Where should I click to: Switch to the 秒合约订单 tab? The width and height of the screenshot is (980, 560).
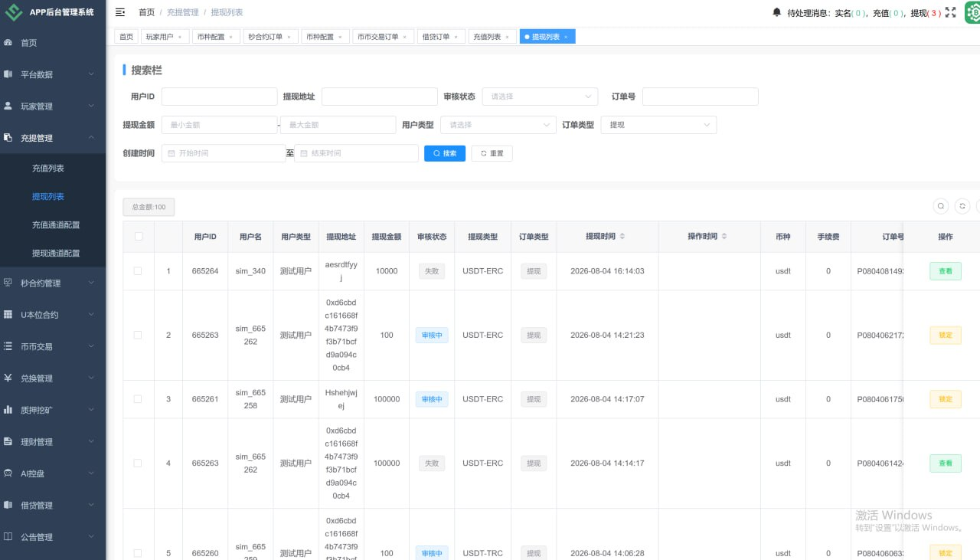[270, 37]
